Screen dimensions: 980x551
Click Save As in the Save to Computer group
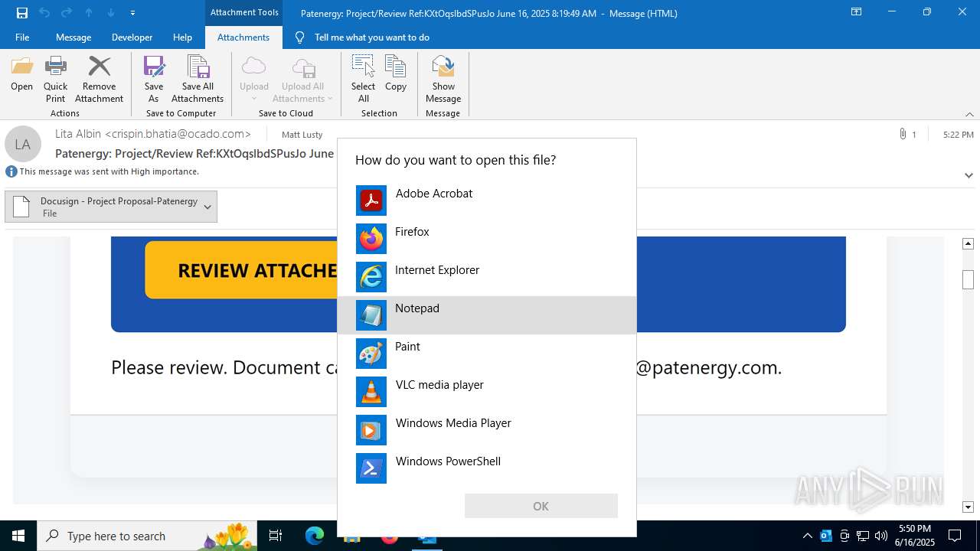point(154,79)
